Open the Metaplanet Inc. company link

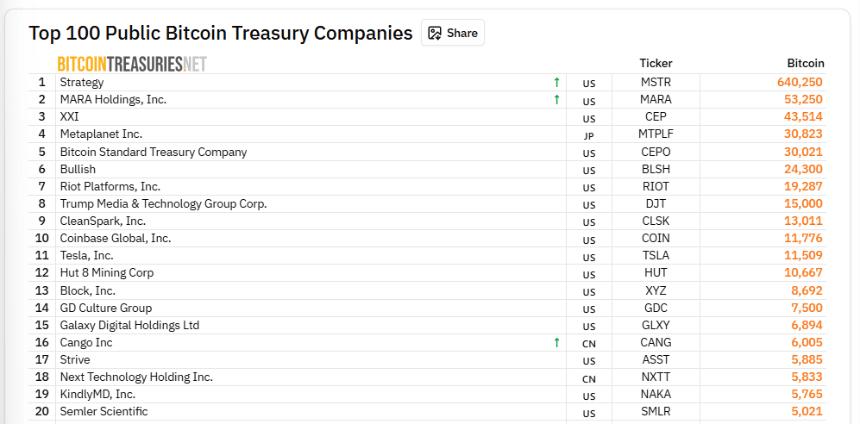pyautogui.click(x=101, y=134)
